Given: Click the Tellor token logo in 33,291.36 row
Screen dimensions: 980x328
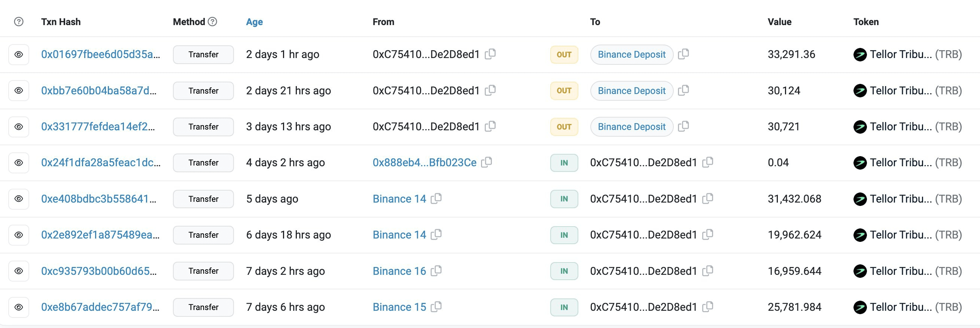Looking at the screenshot, I should 860,55.
